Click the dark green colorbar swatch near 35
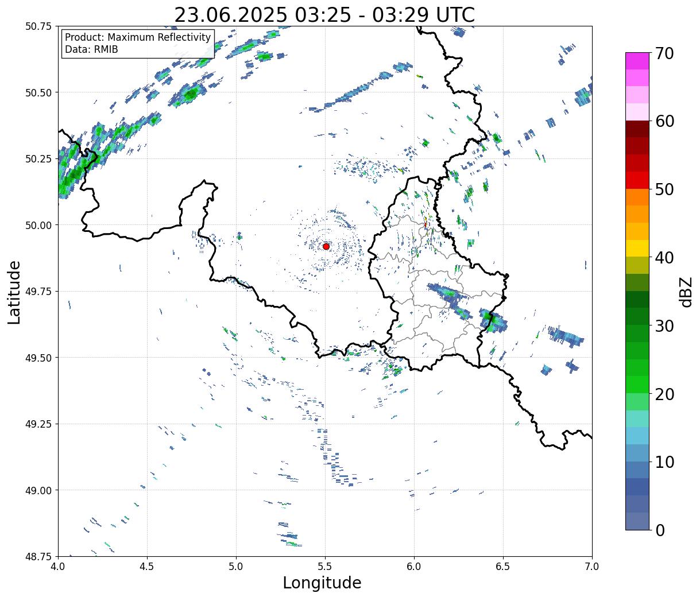 [637, 300]
